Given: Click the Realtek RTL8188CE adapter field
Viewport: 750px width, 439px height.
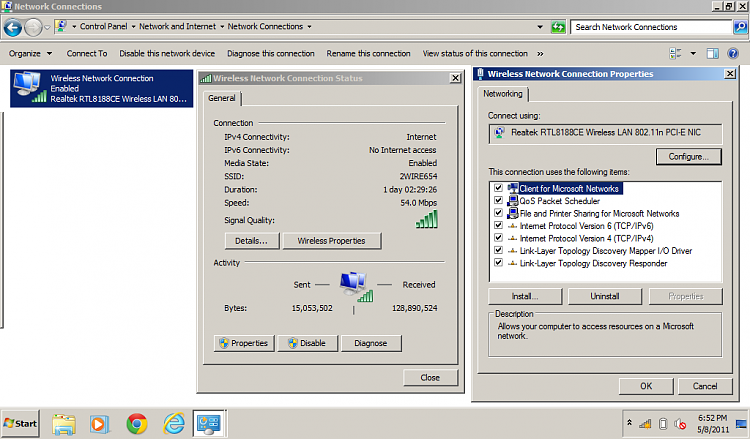Looking at the screenshot, I should pyautogui.click(x=605, y=132).
